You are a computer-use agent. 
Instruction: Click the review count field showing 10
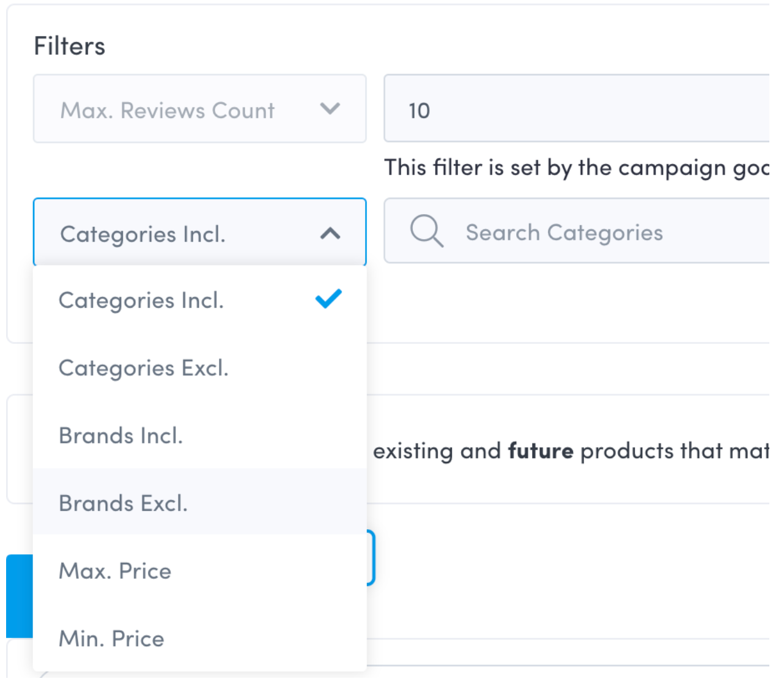[575, 110]
